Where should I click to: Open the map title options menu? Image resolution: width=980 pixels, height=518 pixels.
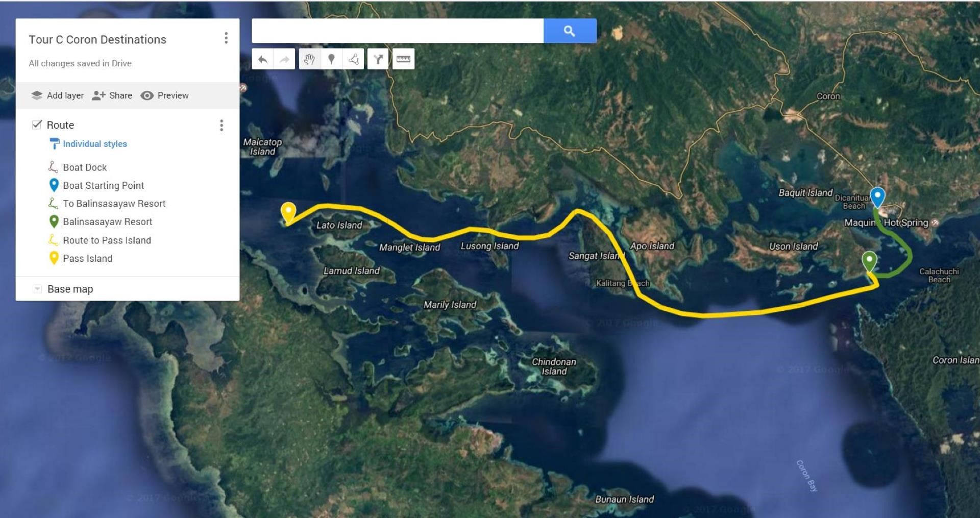pos(226,38)
